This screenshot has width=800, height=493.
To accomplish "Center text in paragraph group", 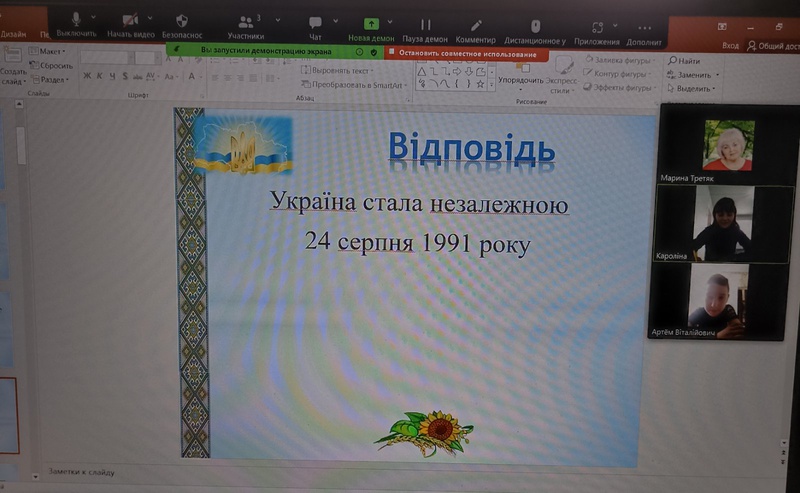I will coord(228,78).
